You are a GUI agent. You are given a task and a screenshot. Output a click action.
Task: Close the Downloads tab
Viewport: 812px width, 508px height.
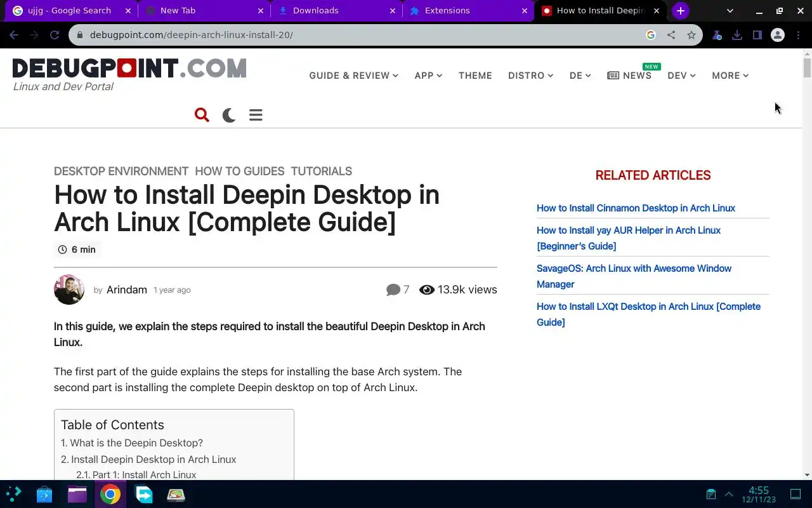coord(393,11)
